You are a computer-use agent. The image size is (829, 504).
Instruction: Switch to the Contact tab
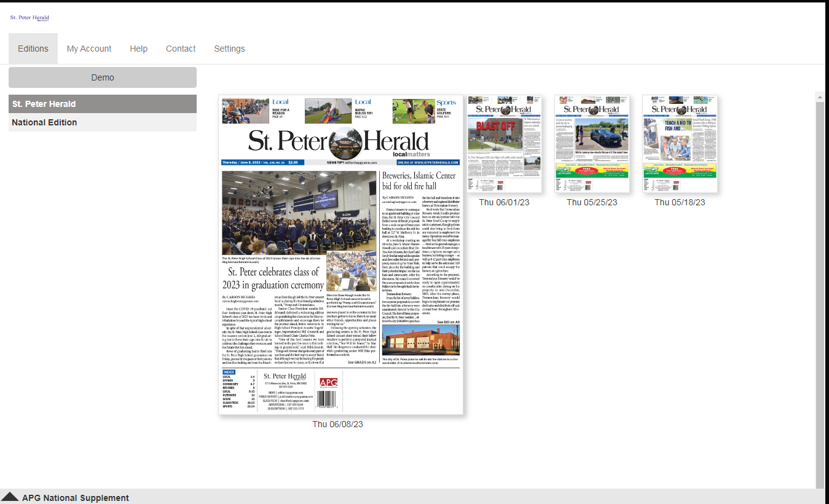[x=180, y=49]
